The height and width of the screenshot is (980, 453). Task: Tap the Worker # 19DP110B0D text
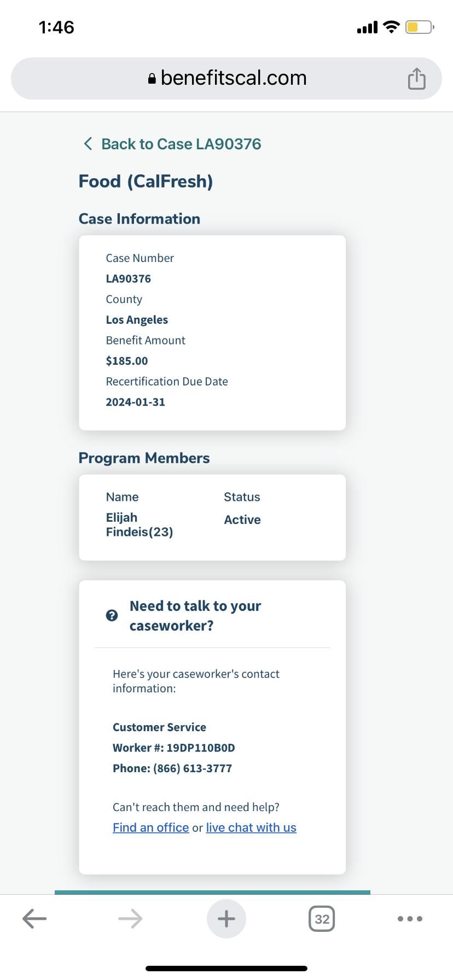click(x=174, y=748)
